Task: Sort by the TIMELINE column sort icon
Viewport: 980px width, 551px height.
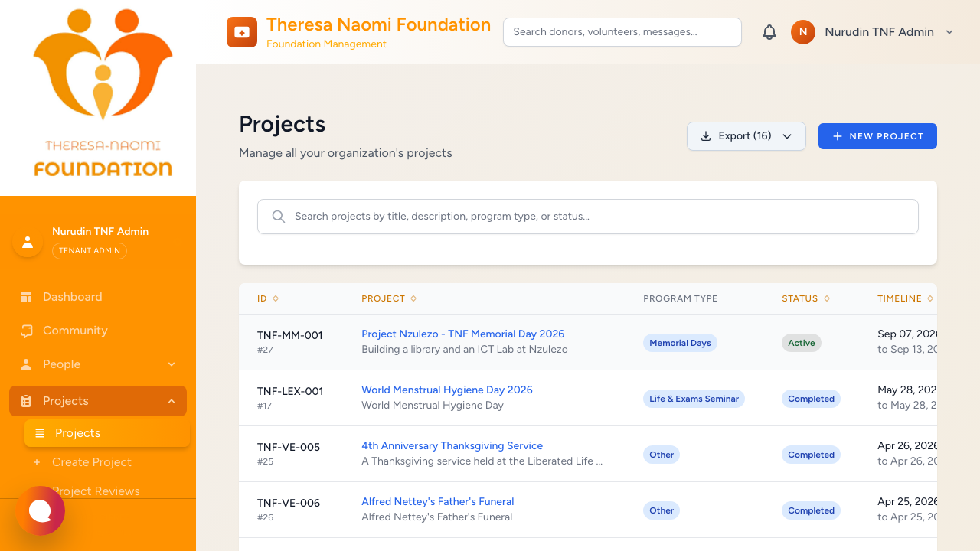Action: point(930,298)
